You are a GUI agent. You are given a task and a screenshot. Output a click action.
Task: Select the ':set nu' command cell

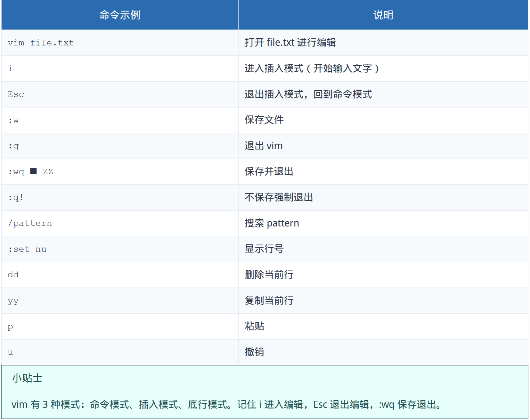120,249
